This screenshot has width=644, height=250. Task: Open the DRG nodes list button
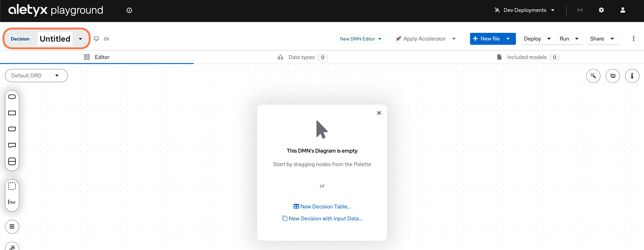click(x=12, y=227)
